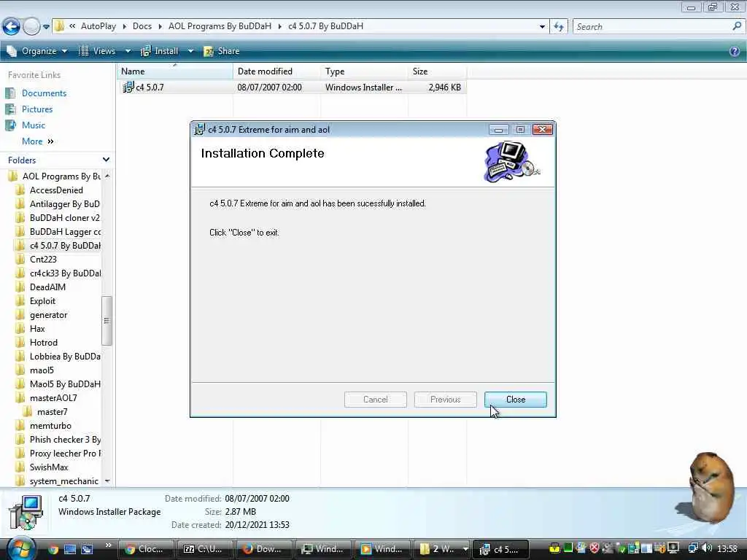The width and height of the screenshot is (747, 560).
Task: Switch to c4 5... installer taskbar button
Action: coord(501,549)
